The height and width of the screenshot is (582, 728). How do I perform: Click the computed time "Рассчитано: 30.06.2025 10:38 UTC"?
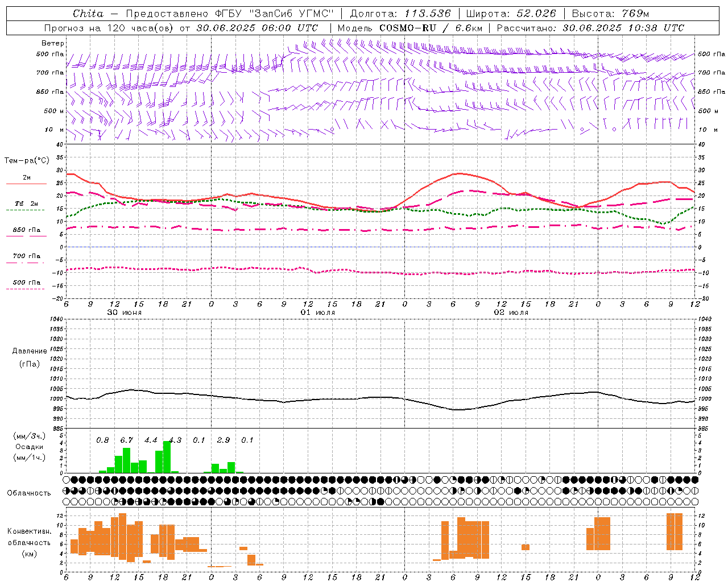click(x=590, y=28)
